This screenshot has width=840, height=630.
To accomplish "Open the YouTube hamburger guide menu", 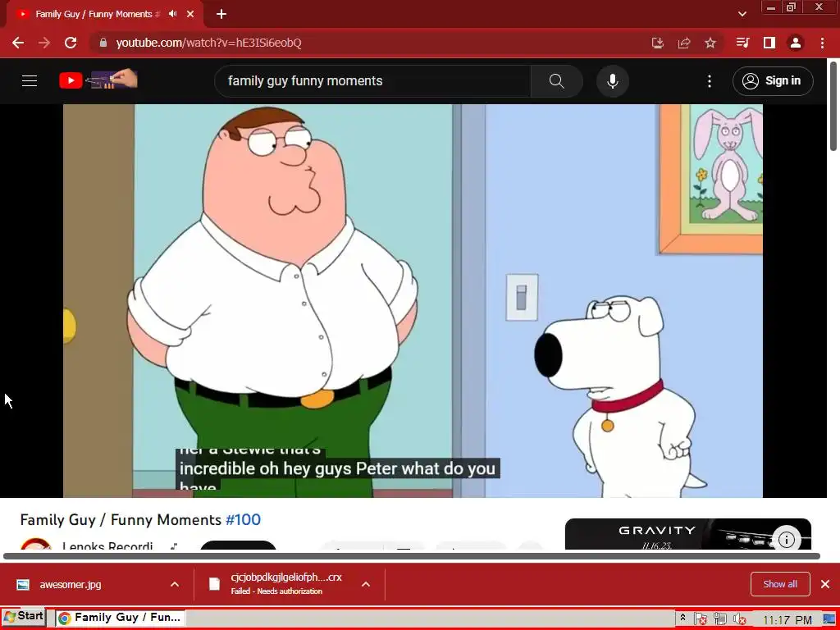I will coord(30,81).
